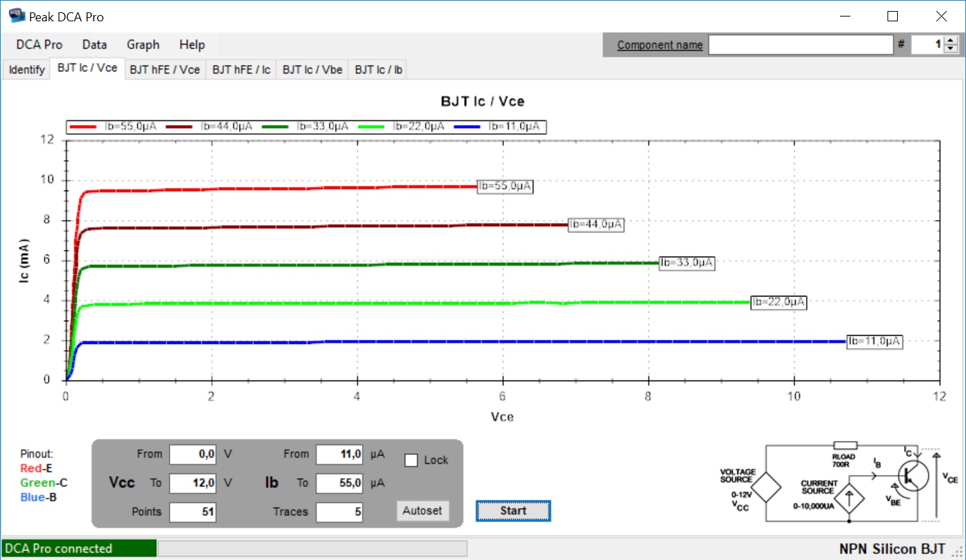Click the Component name link

660,45
